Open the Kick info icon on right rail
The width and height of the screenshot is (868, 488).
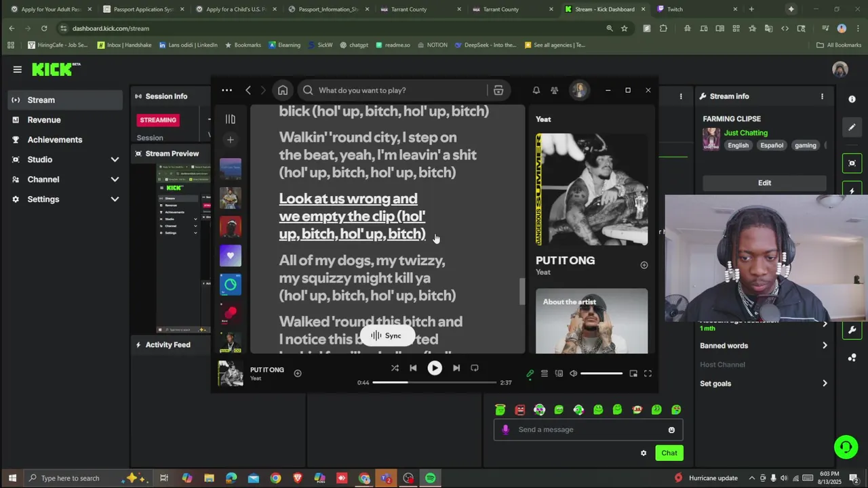[852, 99]
